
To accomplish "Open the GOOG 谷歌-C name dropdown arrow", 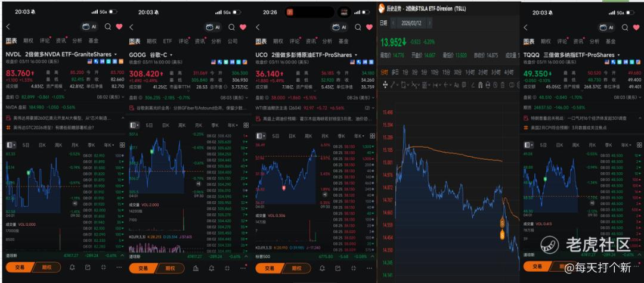I will (171, 55).
